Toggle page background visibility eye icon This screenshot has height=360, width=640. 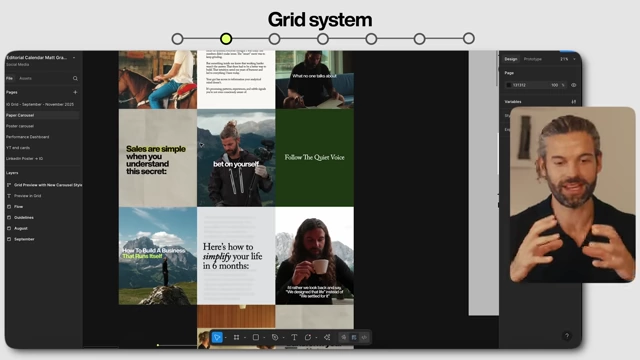tap(573, 85)
